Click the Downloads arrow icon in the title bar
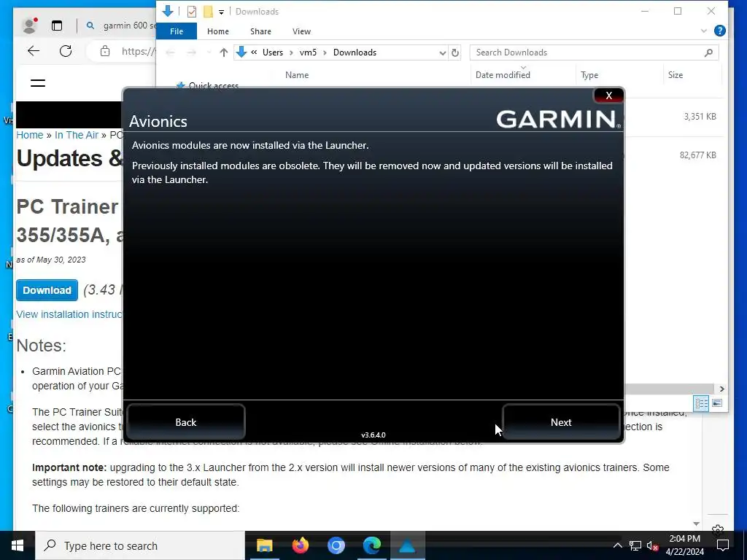The image size is (747, 560). (x=167, y=11)
